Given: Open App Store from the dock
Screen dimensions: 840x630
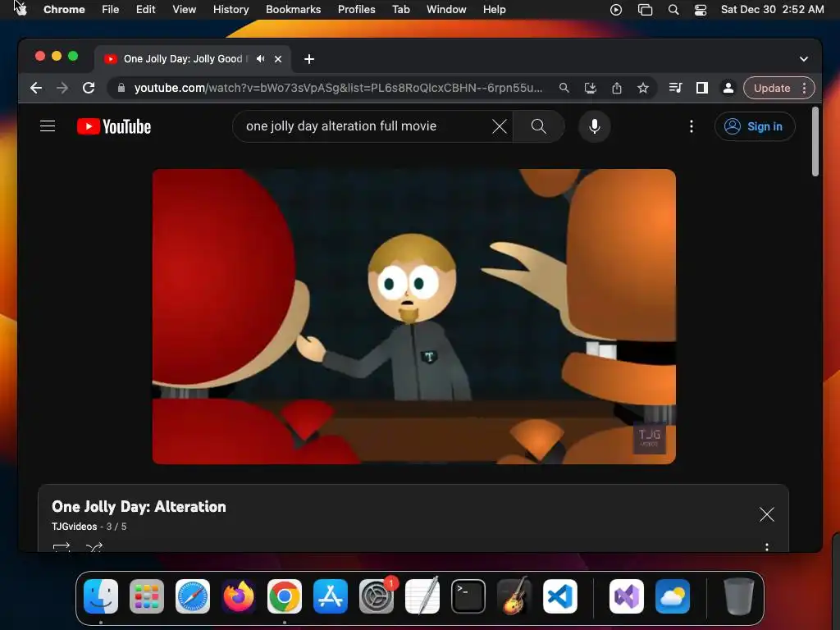Looking at the screenshot, I should click(x=330, y=596).
